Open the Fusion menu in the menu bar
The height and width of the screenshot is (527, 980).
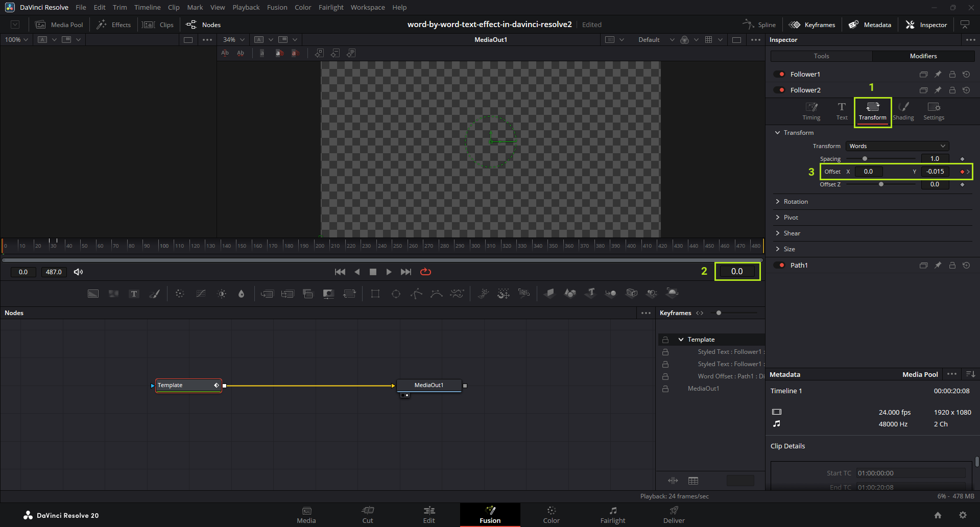point(277,7)
